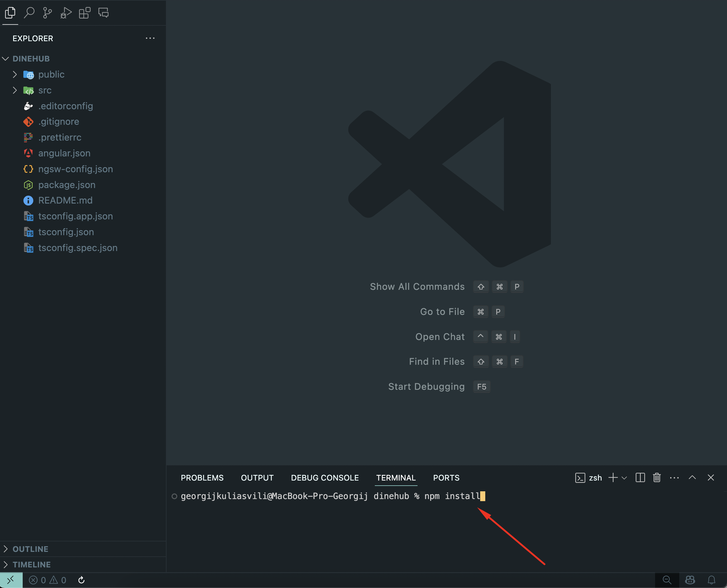Click the Find in Files label
727x588 pixels.
437,362
